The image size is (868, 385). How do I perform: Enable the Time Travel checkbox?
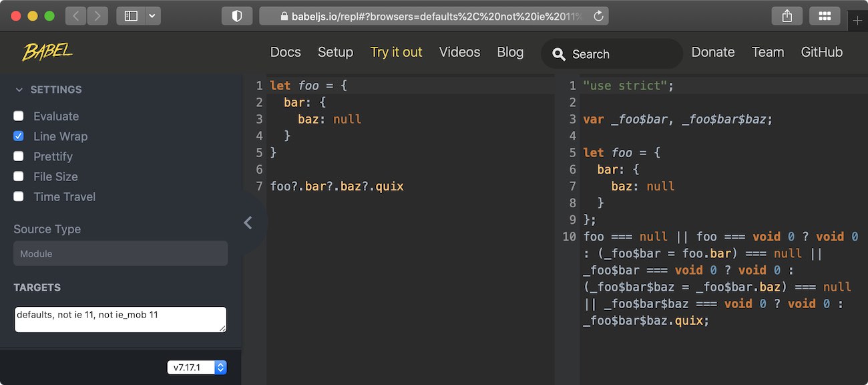pos(19,197)
